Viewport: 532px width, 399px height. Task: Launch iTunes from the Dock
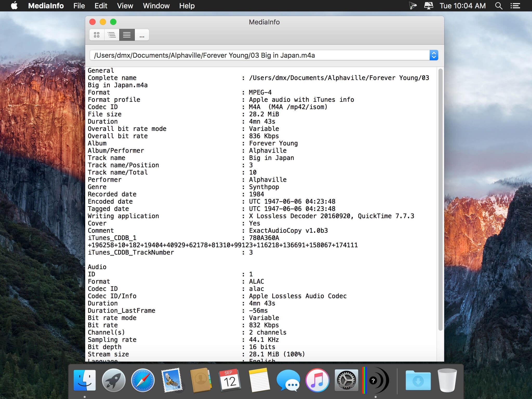pos(318,380)
